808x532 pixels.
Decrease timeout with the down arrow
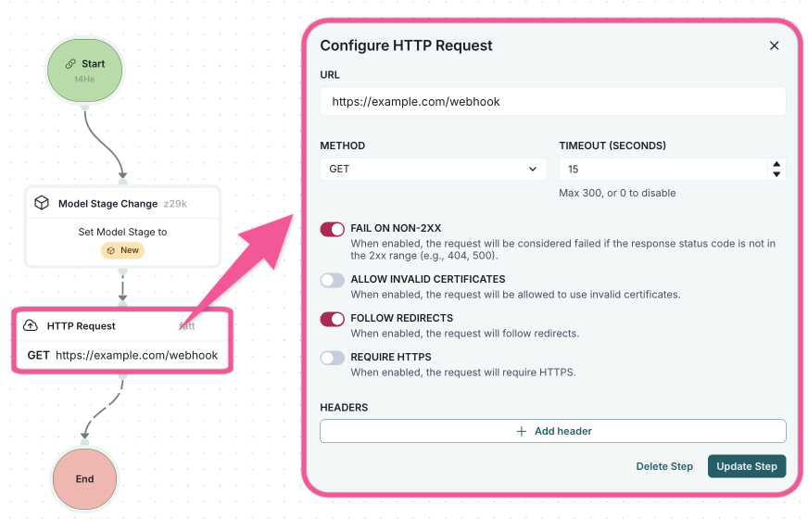click(776, 174)
